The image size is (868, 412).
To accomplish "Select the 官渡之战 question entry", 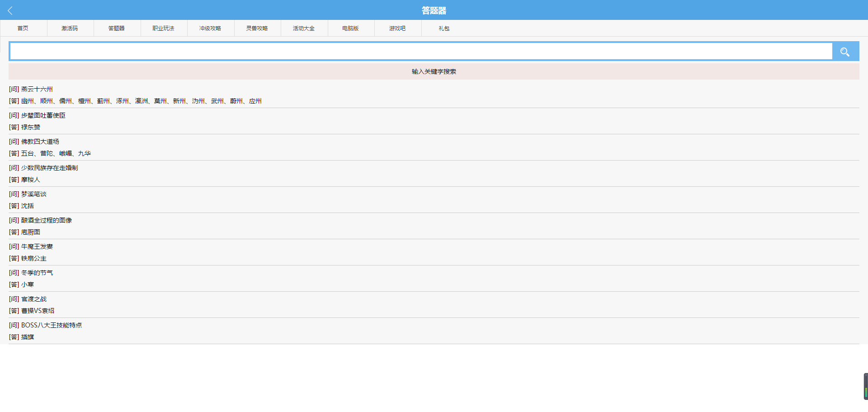I will (33, 299).
